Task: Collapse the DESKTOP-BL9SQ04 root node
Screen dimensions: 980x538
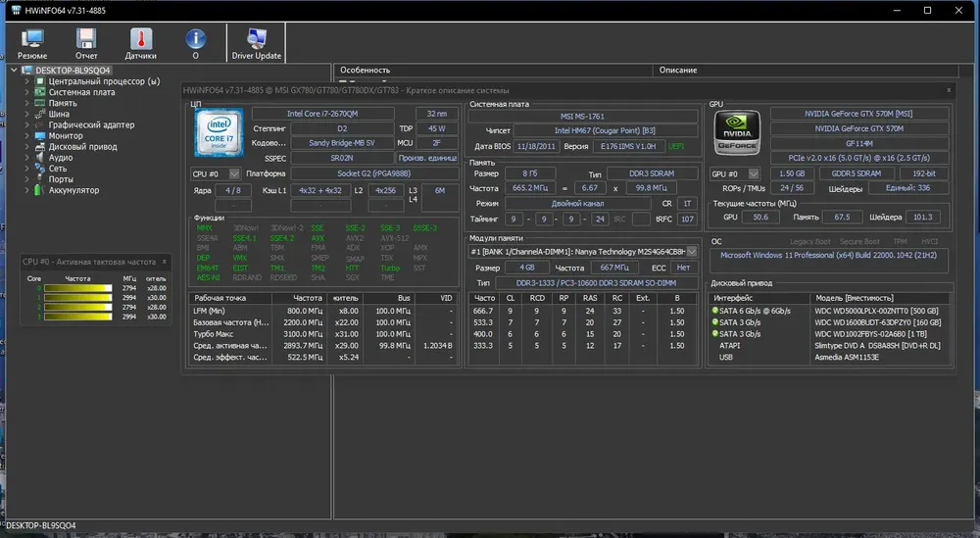Action: point(14,70)
